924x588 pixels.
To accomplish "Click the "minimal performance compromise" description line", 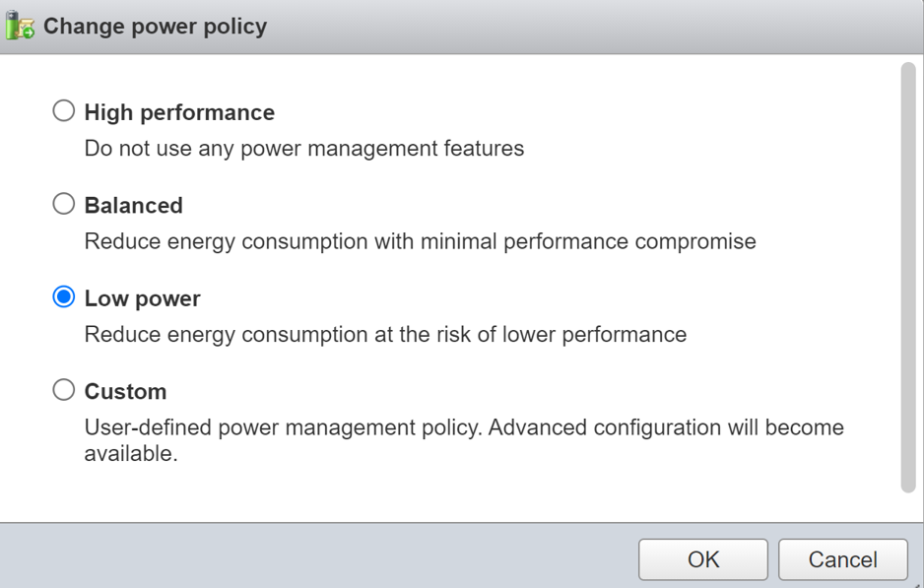I will (x=421, y=241).
